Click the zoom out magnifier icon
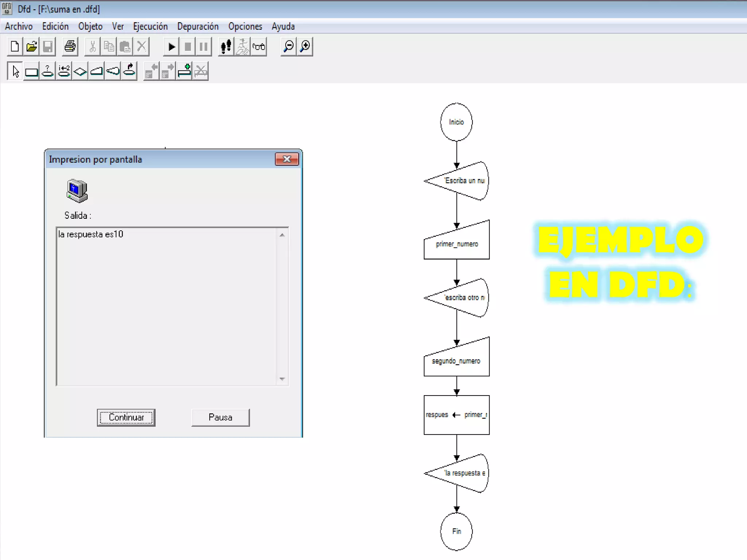This screenshot has width=747, height=560. (289, 47)
